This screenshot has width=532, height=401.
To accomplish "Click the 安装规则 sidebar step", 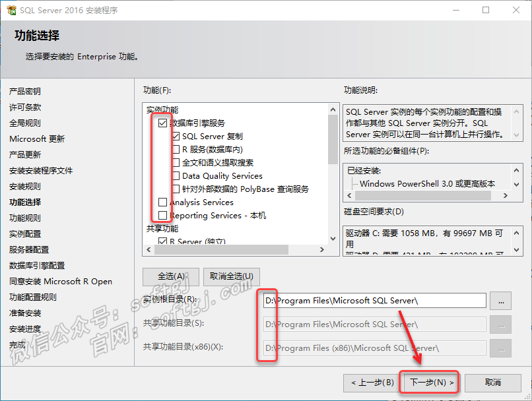I will coord(25,187).
